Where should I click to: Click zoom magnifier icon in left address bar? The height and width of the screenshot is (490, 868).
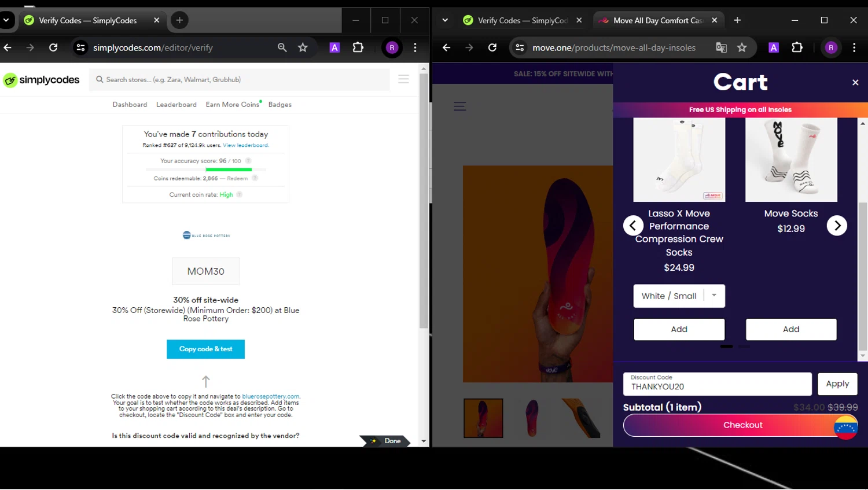click(282, 47)
